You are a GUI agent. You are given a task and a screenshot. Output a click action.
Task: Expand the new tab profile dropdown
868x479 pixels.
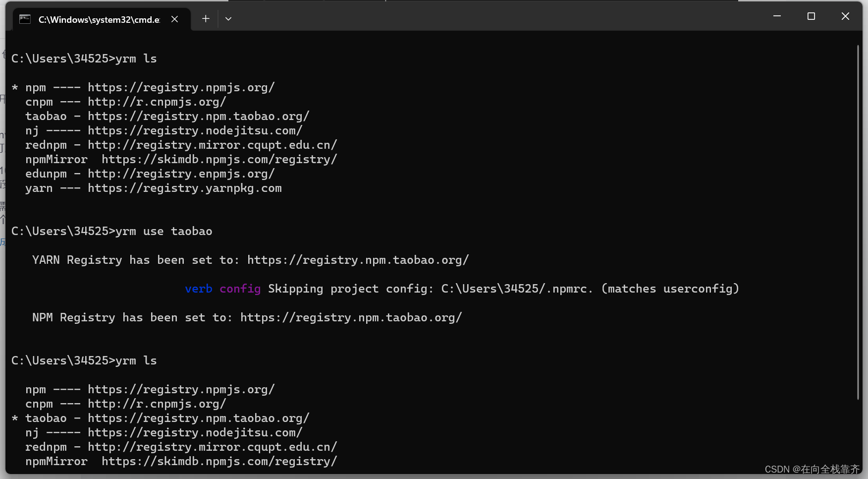point(228,19)
